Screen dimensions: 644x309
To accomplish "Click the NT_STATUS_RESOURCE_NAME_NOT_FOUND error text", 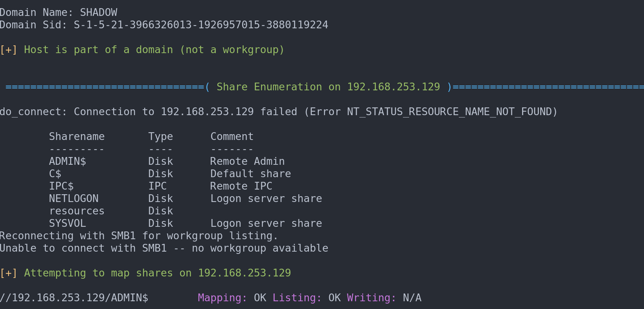I will (x=449, y=112).
